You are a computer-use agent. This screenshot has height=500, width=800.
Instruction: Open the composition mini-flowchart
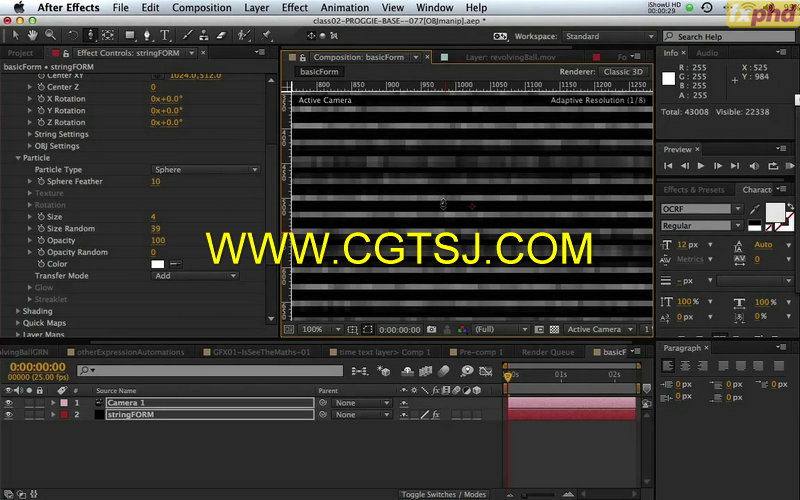point(359,371)
